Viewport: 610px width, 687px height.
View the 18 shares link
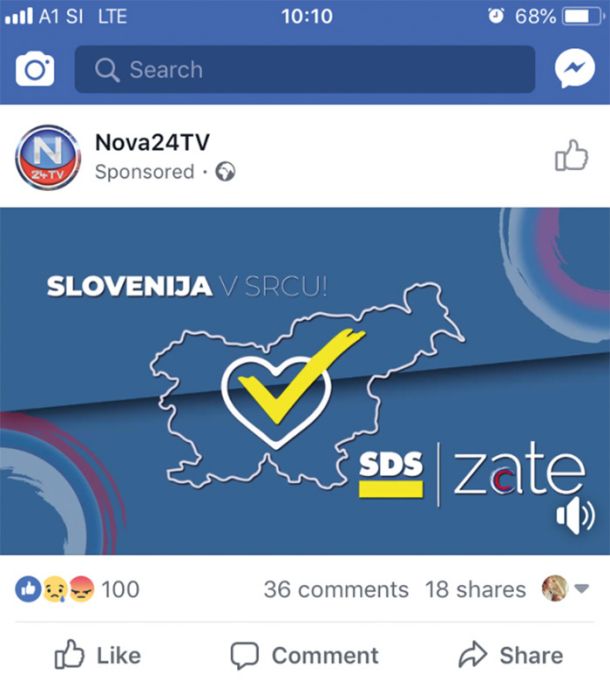click(x=475, y=590)
